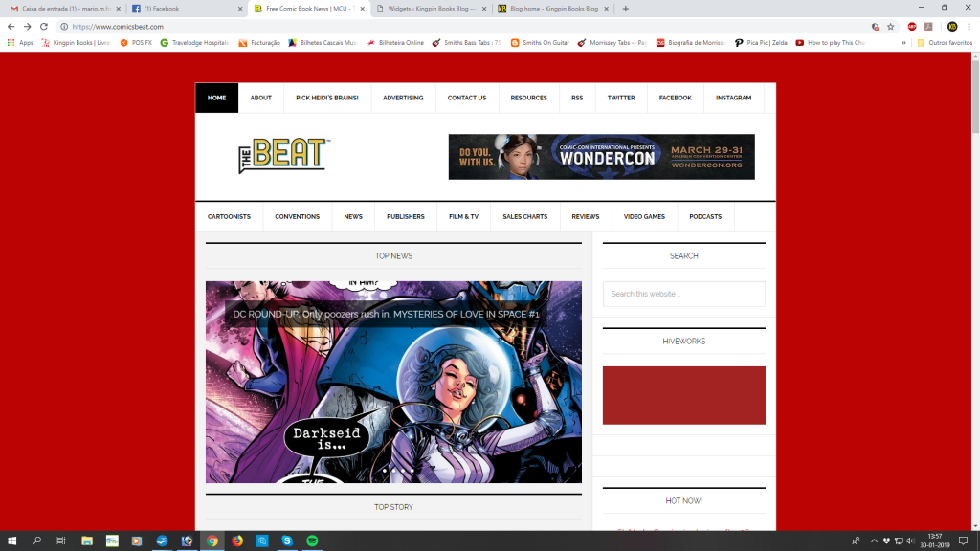Visit the INSTAGRAM link in top nav
The height and width of the screenshot is (551, 980).
coord(734,99)
